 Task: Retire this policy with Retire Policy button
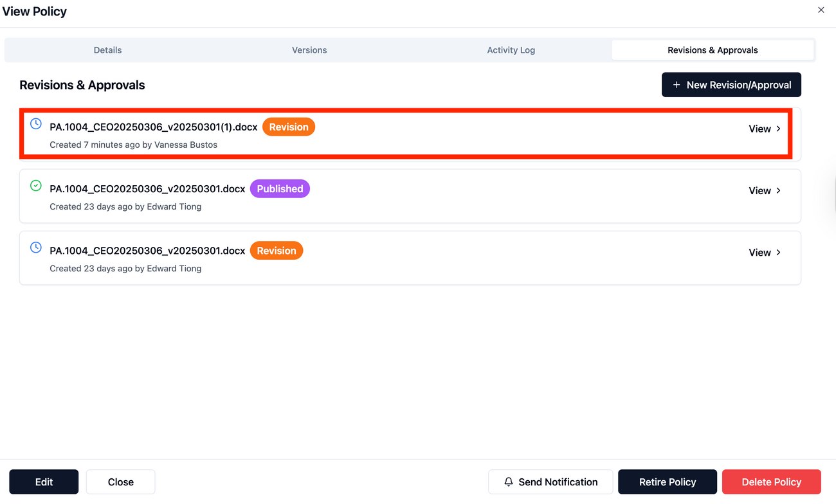point(667,482)
